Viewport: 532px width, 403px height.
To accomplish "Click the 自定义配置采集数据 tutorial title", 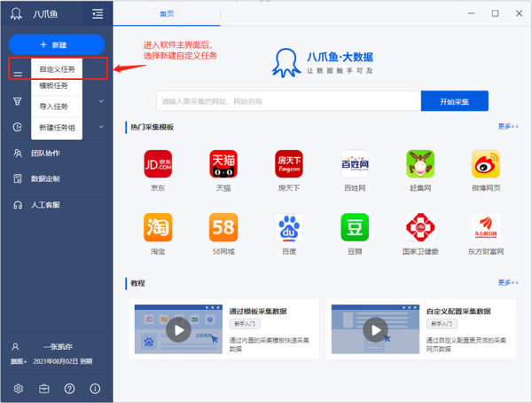I will (x=458, y=311).
